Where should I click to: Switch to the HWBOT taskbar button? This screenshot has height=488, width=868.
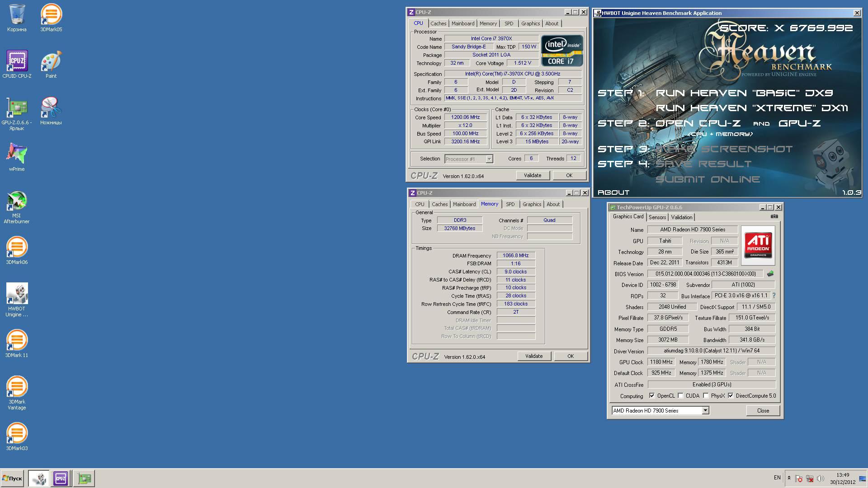(39, 478)
